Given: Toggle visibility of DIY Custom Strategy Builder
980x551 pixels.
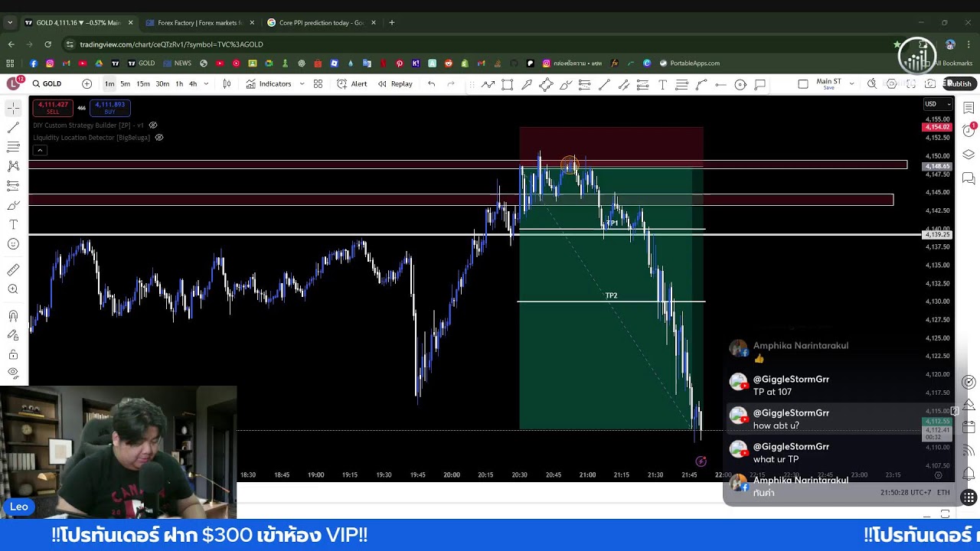Looking at the screenshot, I should click(x=152, y=125).
